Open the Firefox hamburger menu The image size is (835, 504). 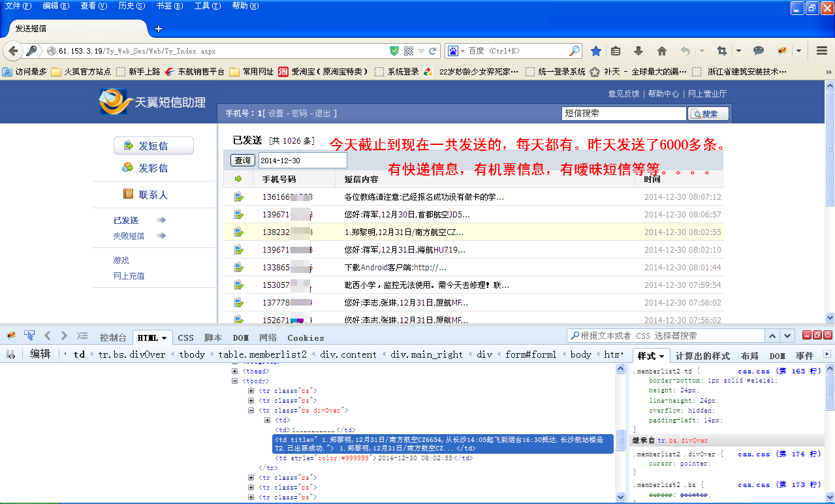(822, 51)
